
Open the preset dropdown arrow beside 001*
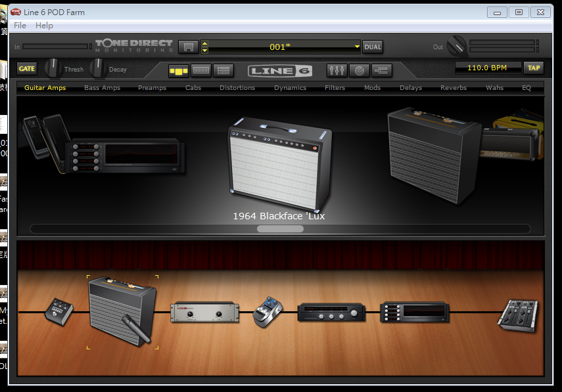pyautogui.click(x=357, y=47)
